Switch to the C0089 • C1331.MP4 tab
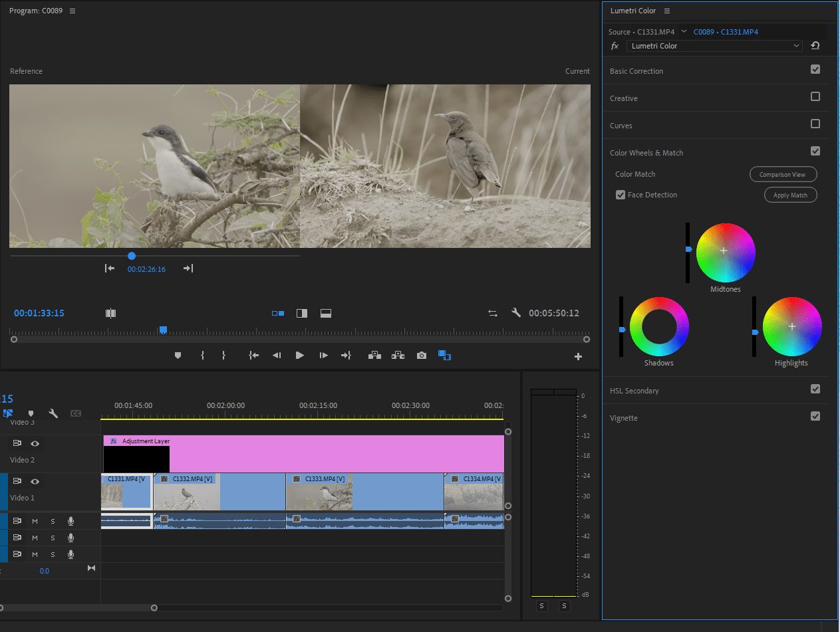 coord(726,32)
